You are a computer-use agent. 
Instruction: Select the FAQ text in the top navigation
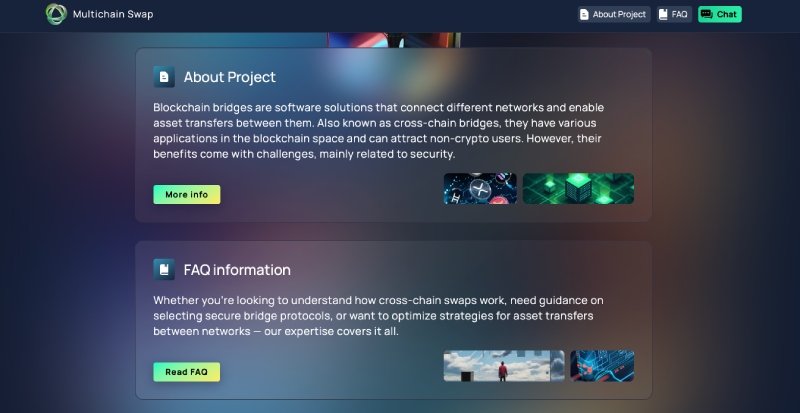tap(680, 14)
